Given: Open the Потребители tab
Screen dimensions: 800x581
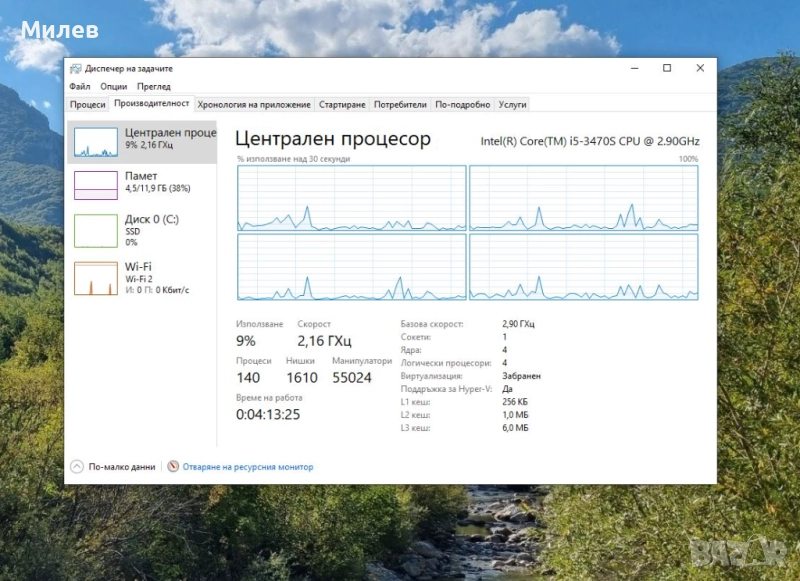Looking at the screenshot, I should [x=398, y=103].
